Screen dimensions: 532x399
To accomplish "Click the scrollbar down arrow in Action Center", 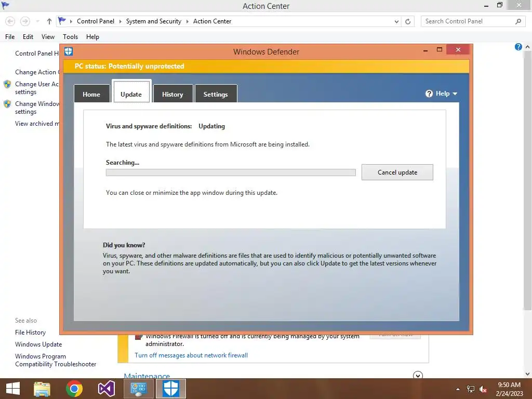I will (x=528, y=374).
